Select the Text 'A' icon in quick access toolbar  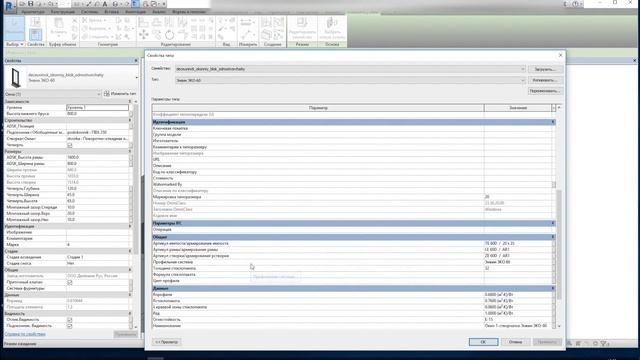[105, 4]
